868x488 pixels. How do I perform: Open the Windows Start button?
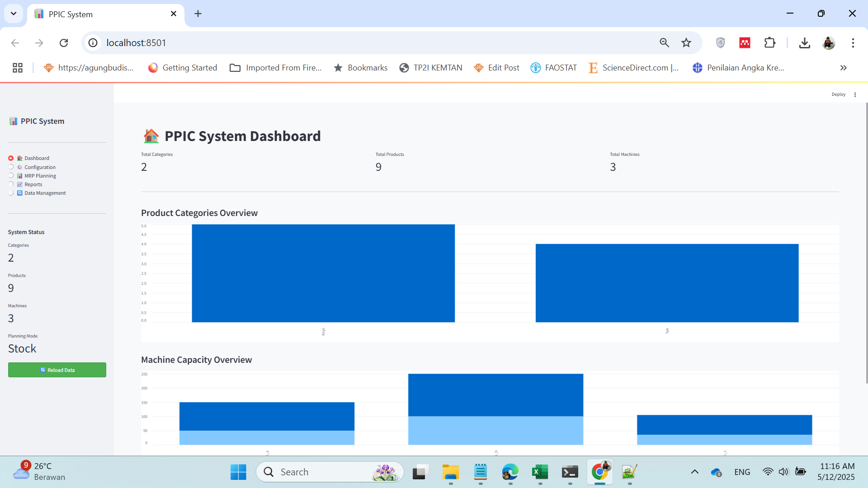click(x=238, y=472)
